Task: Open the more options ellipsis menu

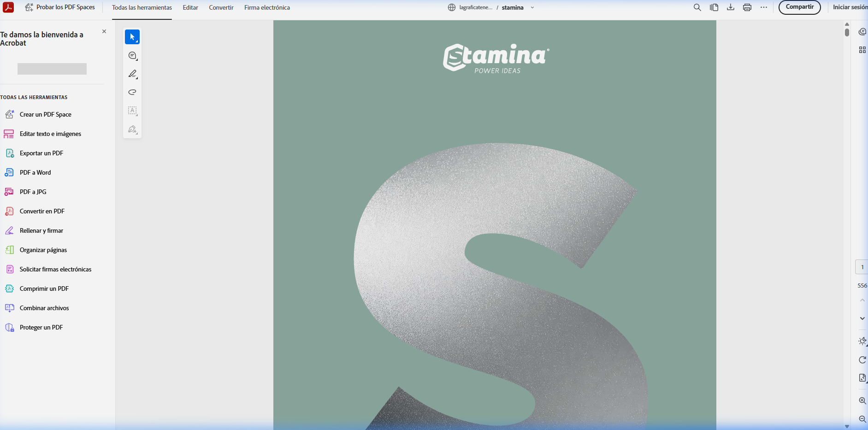Action: coord(764,7)
